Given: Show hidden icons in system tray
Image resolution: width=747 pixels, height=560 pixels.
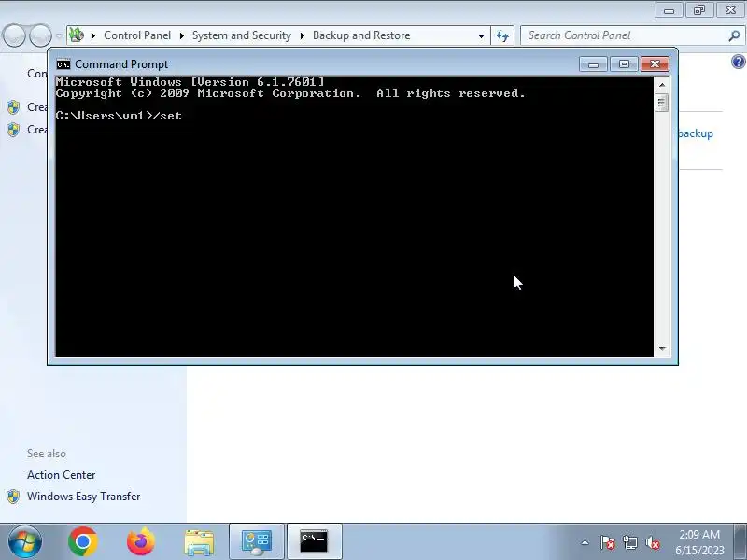Looking at the screenshot, I should [585, 542].
